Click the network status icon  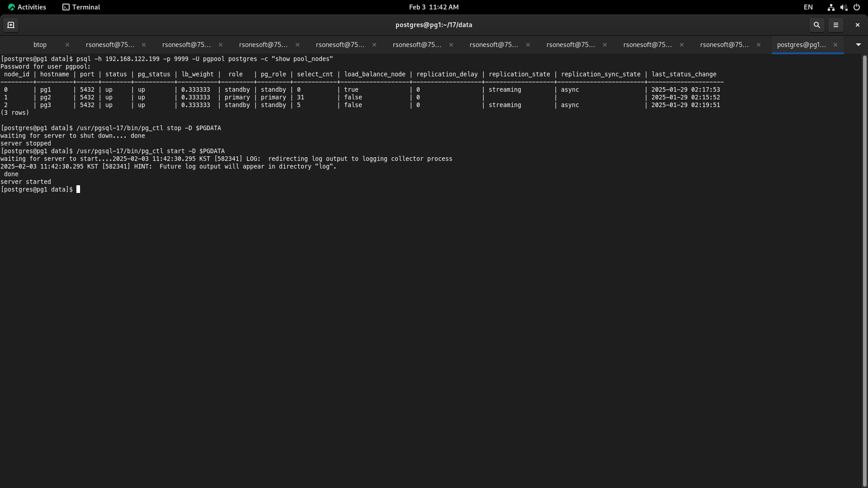click(x=830, y=7)
